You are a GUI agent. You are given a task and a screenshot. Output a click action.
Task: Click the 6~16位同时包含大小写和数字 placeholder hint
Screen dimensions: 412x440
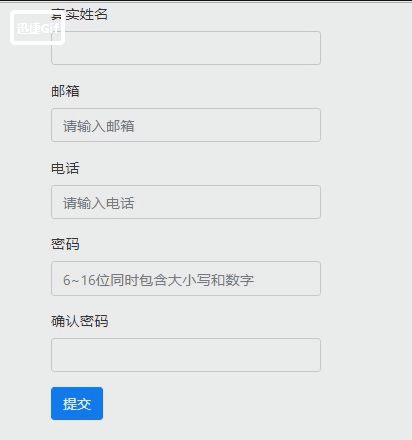pyautogui.click(x=158, y=280)
